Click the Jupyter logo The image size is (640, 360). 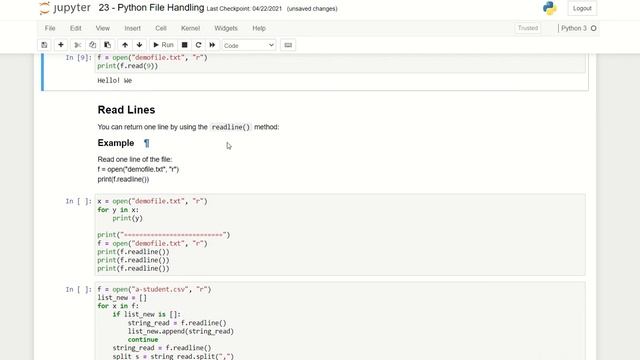[65, 8]
